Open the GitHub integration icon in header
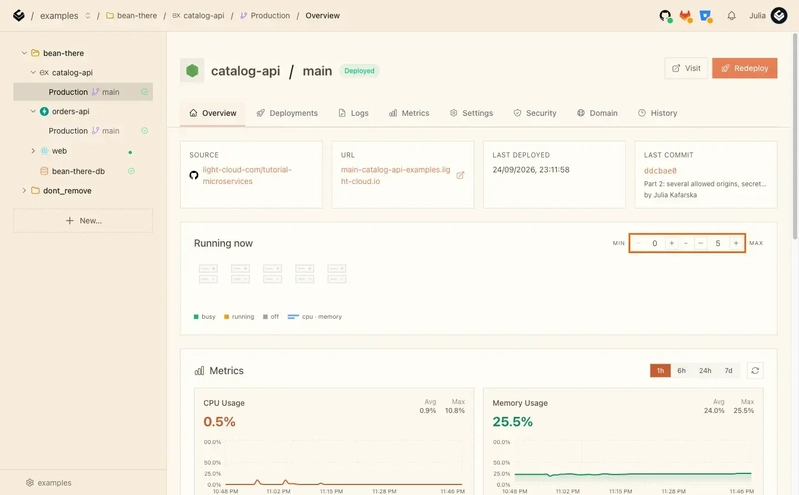This screenshot has height=495, width=799. point(665,16)
